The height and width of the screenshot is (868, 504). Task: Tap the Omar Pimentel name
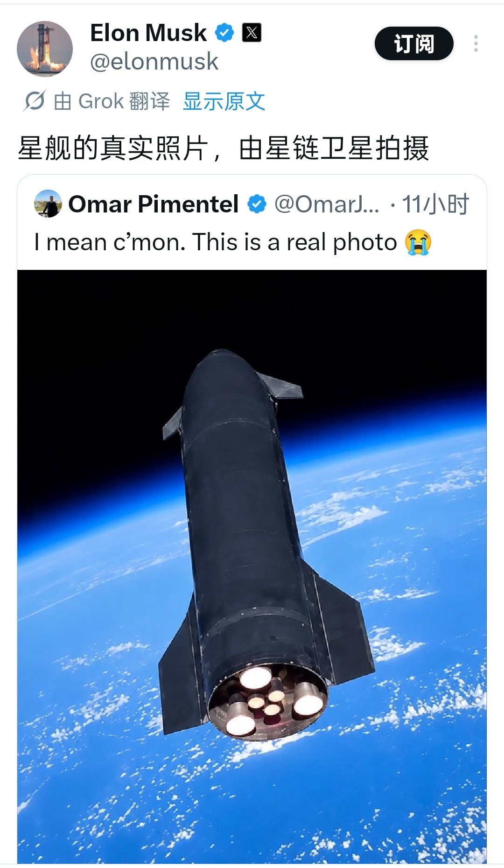(154, 204)
